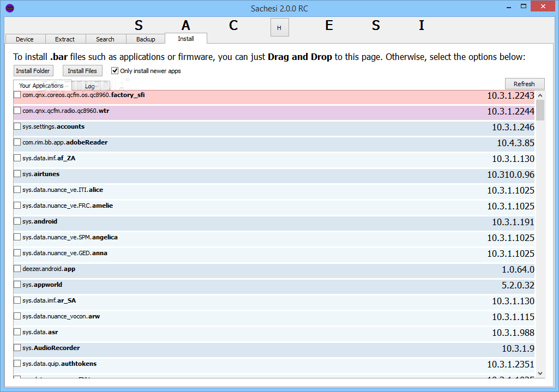Click the sys.android package name

(x=40, y=221)
